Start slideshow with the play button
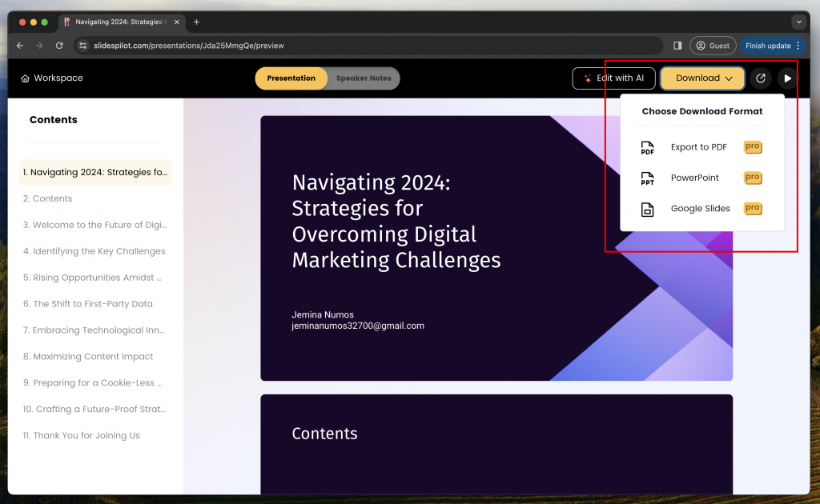Image resolution: width=820 pixels, height=504 pixels. pyautogui.click(x=787, y=78)
